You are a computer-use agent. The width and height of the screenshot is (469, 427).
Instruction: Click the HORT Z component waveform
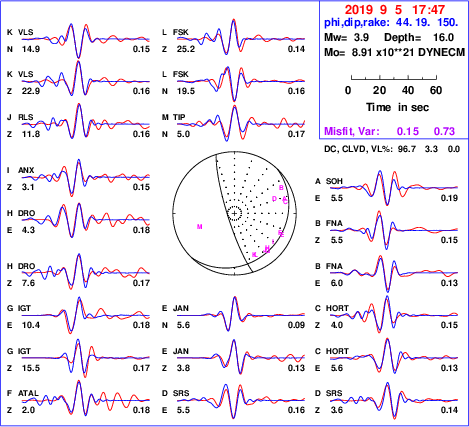394,314
